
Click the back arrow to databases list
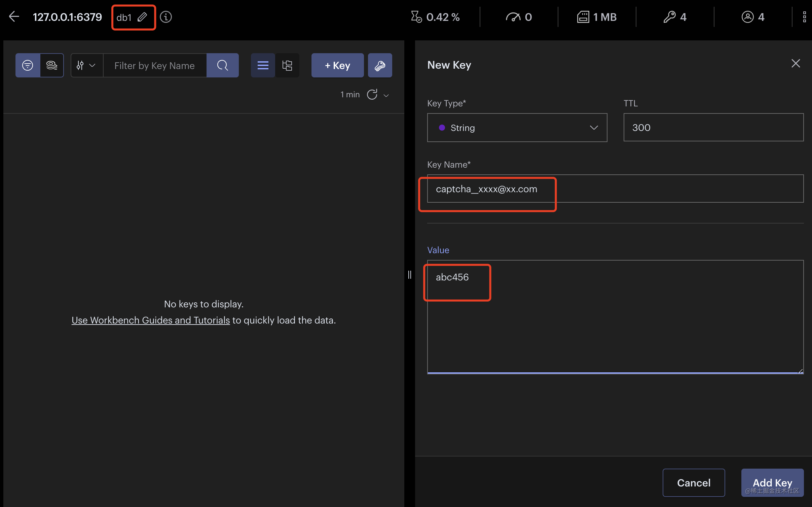(14, 16)
